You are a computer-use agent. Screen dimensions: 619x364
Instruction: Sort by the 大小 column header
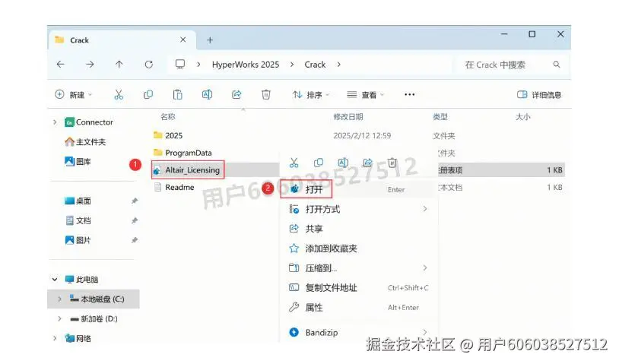523,117
